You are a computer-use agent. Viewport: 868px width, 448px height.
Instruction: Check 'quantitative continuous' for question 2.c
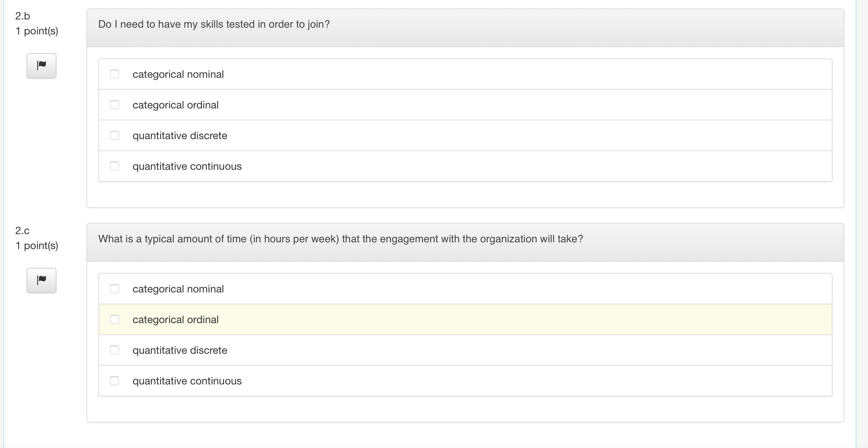click(x=114, y=381)
